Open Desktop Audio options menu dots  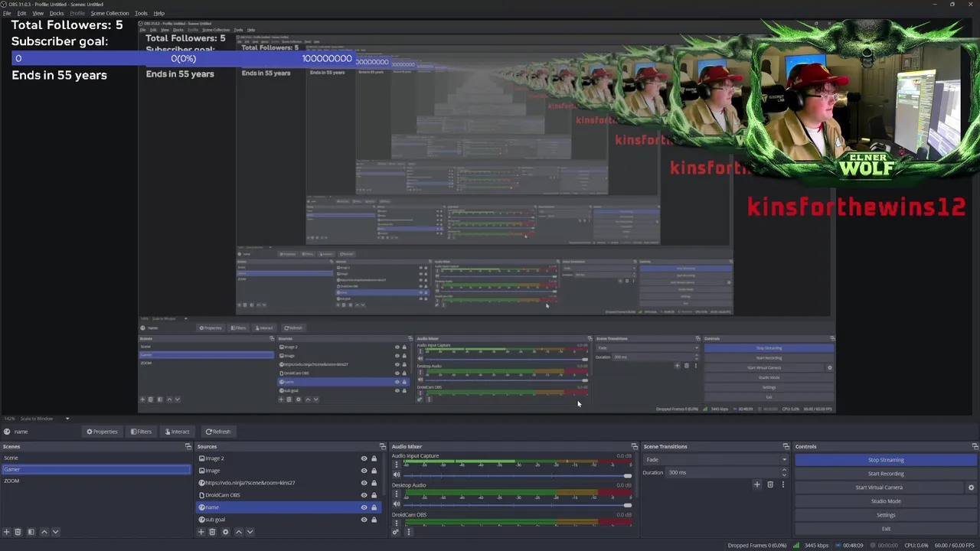(x=397, y=494)
